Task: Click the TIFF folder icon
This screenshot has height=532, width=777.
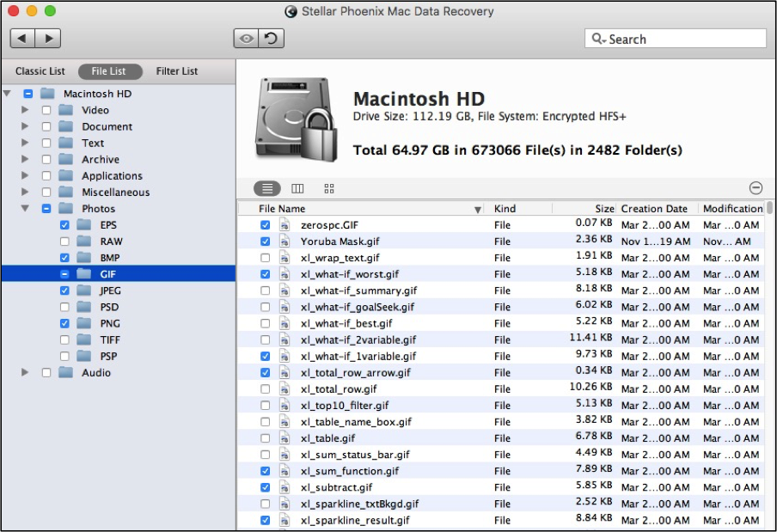Action: pos(84,339)
